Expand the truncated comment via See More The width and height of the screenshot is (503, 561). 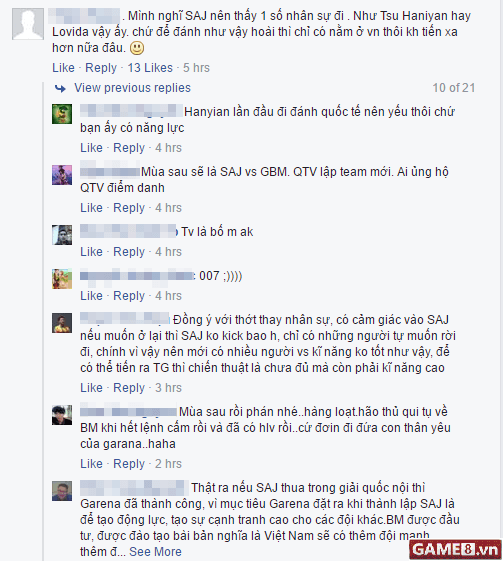pyautogui.click(x=155, y=551)
